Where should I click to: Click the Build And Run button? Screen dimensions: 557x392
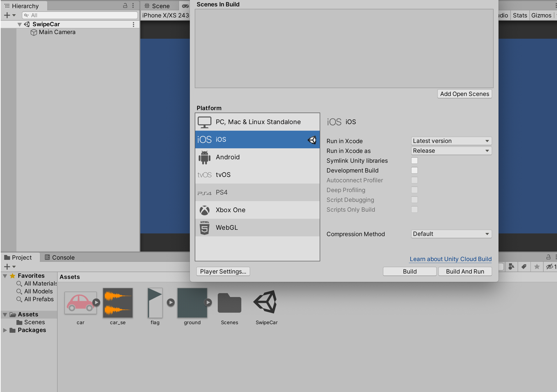tap(465, 271)
